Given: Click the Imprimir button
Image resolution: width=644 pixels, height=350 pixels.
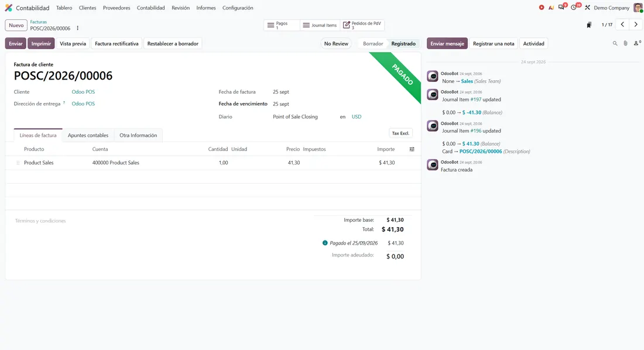Looking at the screenshot, I should 41,43.
